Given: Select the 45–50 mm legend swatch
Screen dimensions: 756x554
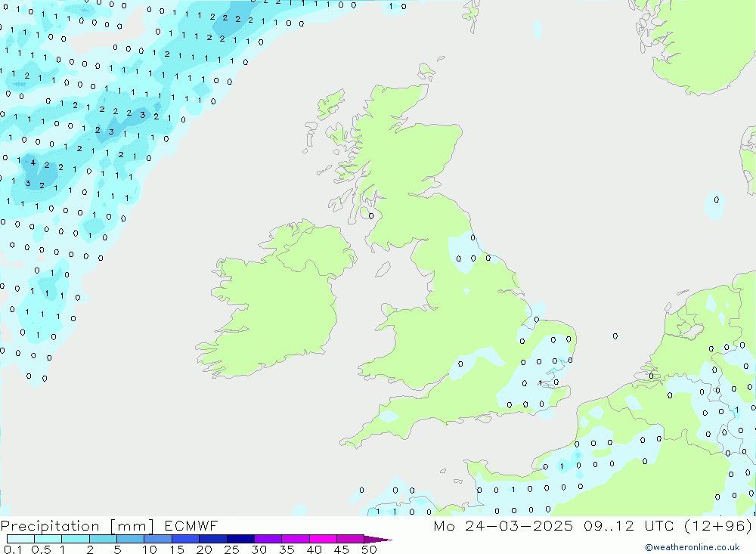Looking at the screenshot, I should (x=351, y=539).
